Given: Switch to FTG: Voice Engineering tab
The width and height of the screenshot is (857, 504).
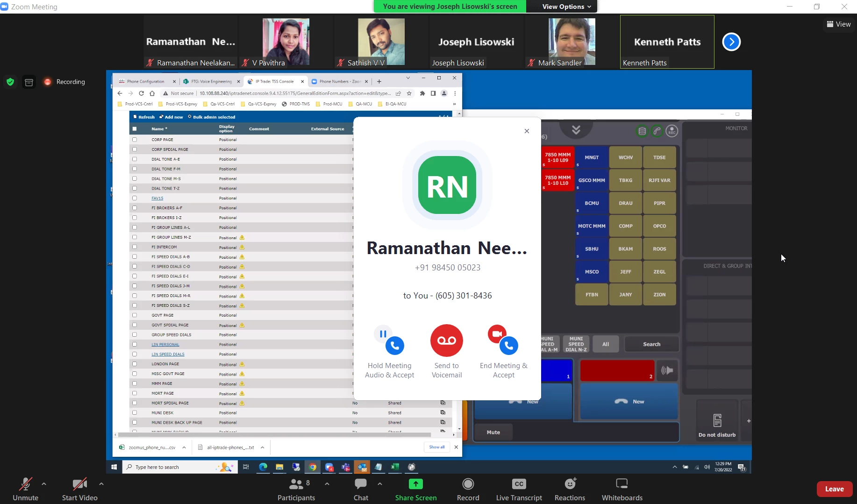Looking at the screenshot, I should coord(211,81).
